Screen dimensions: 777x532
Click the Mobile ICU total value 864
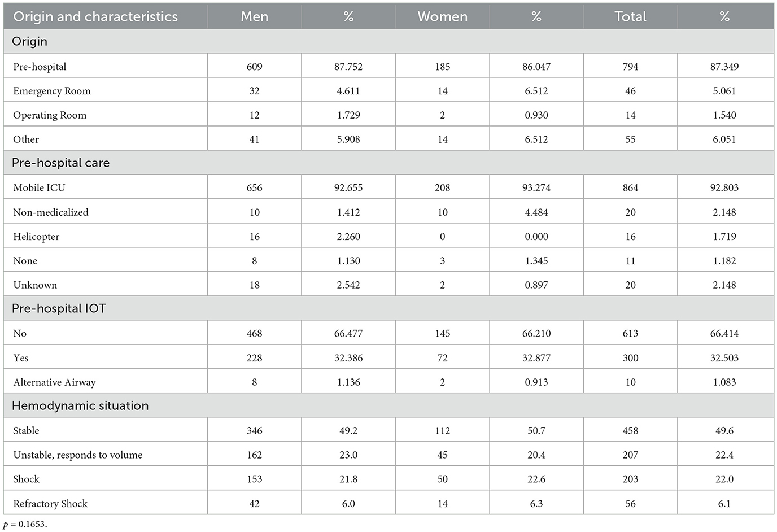(x=630, y=187)
